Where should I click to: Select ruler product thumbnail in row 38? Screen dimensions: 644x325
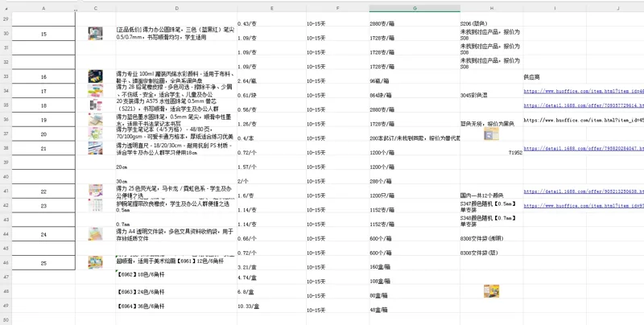[x=95, y=148]
